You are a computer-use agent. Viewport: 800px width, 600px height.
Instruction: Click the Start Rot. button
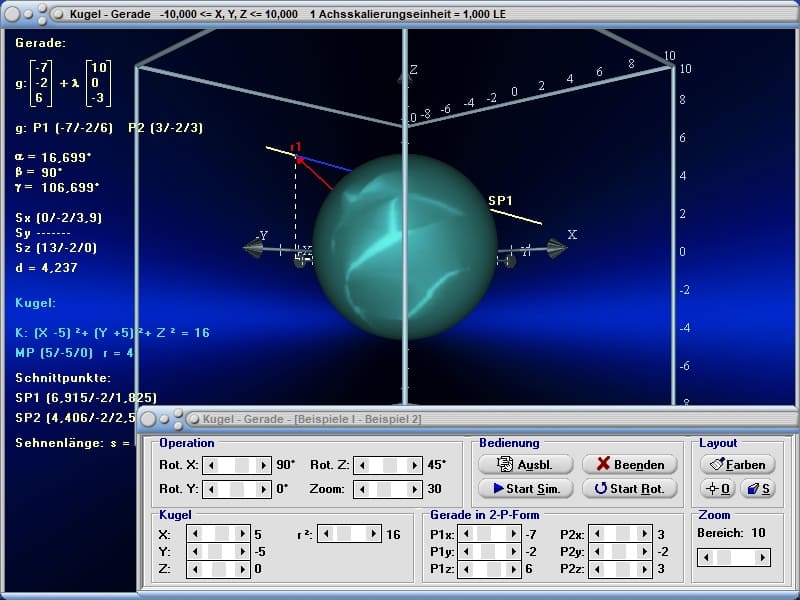click(x=630, y=488)
